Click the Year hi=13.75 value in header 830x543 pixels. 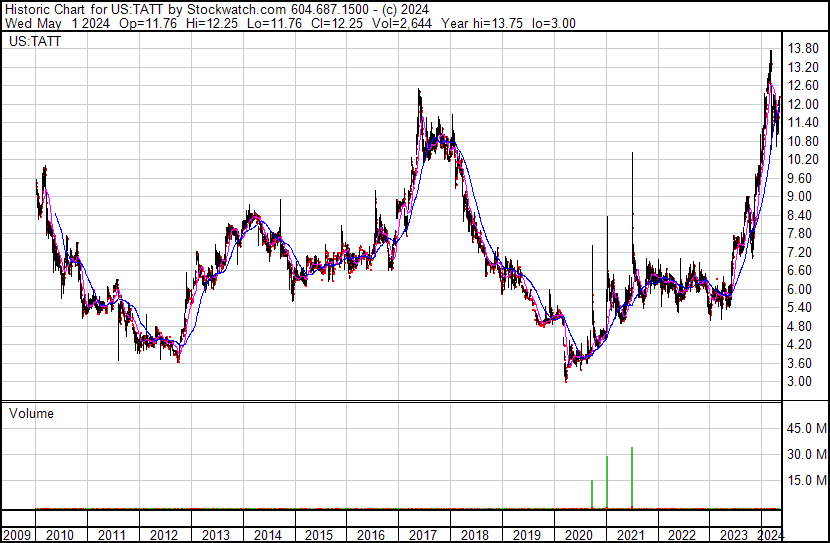tap(482, 23)
